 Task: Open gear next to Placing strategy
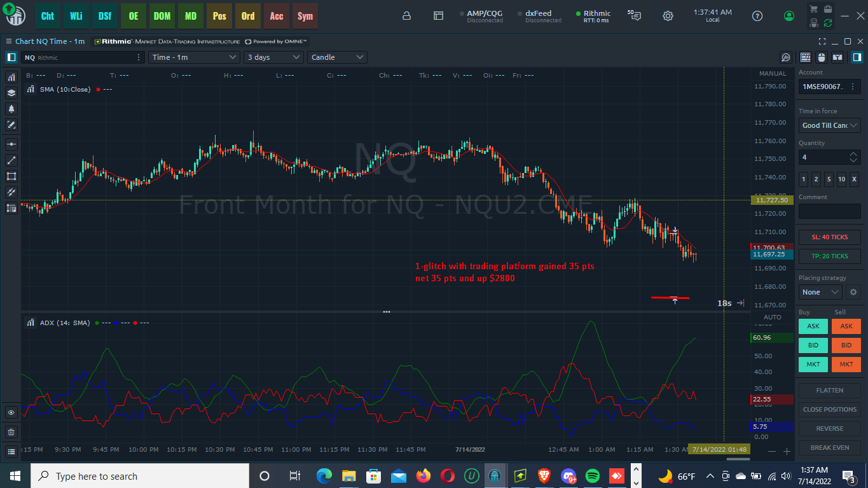click(854, 292)
